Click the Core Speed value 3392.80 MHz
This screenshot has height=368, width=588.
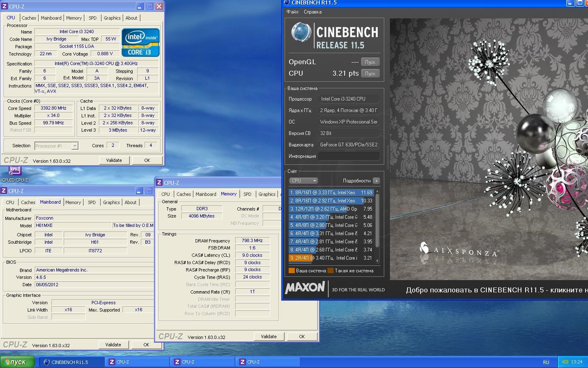[53, 108]
